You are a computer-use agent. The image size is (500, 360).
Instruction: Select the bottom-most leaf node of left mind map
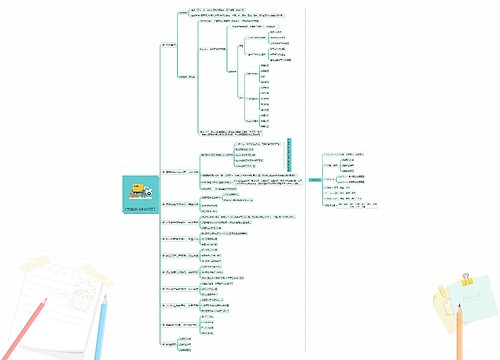pos(185,350)
